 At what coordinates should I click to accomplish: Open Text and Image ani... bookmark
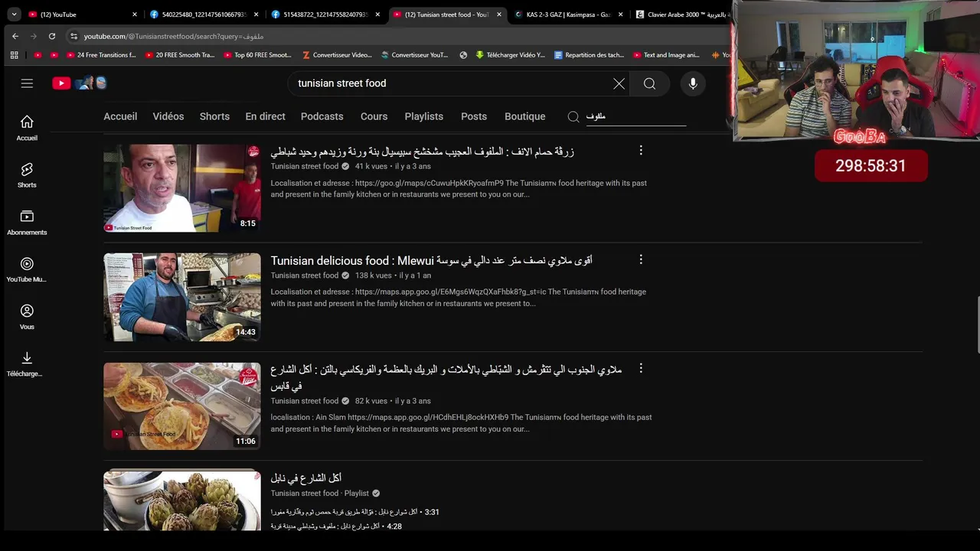click(x=666, y=55)
